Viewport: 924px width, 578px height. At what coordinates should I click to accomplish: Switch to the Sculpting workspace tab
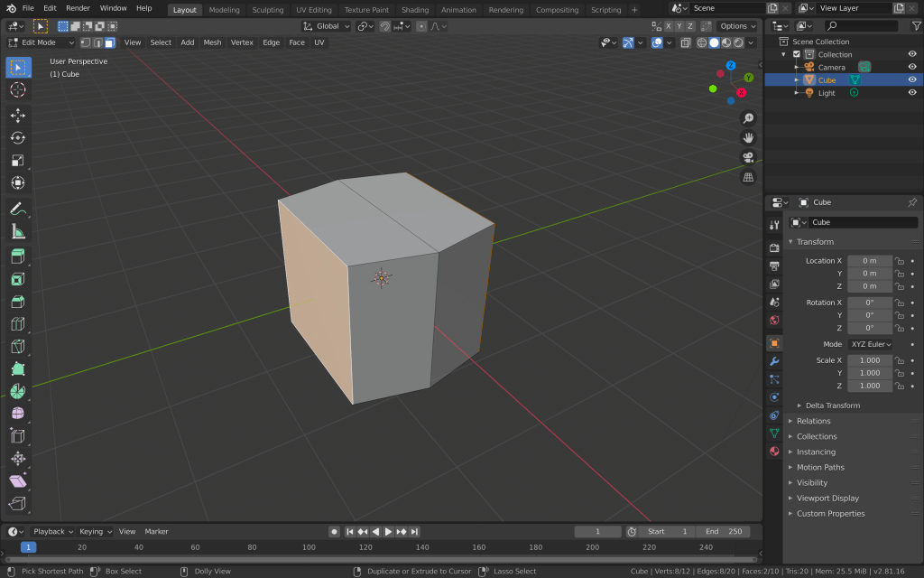pyautogui.click(x=267, y=10)
